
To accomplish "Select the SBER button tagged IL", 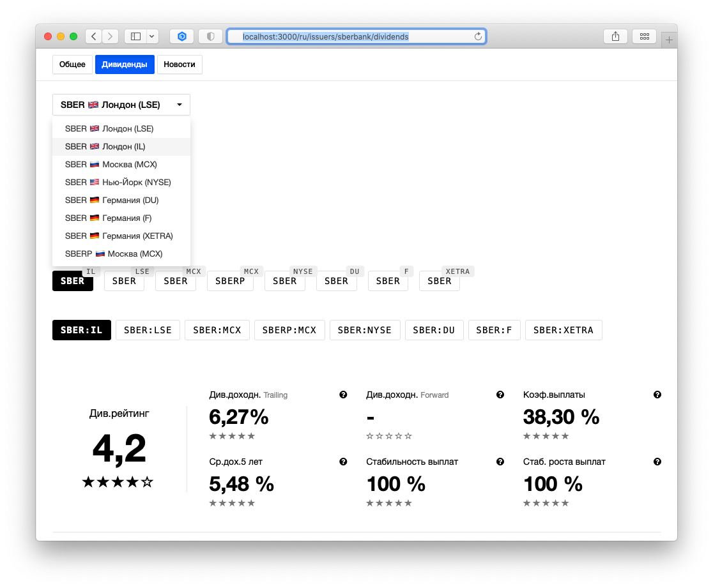I will (73, 281).
